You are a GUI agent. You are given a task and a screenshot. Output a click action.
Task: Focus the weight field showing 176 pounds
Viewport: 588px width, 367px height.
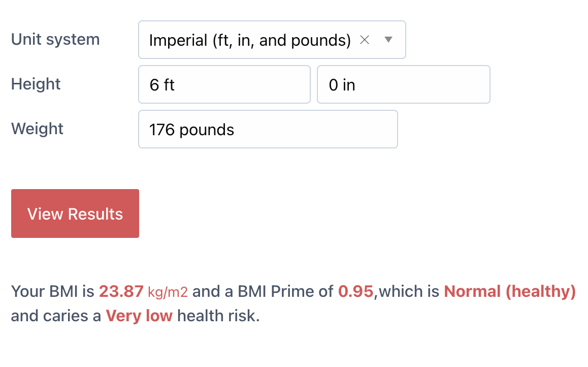coord(268,129)
